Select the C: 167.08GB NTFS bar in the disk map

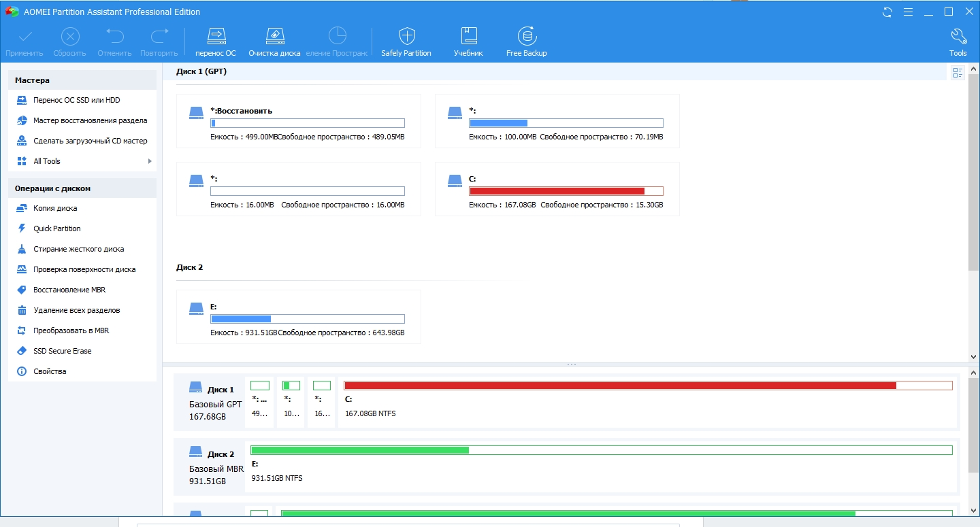648,403
